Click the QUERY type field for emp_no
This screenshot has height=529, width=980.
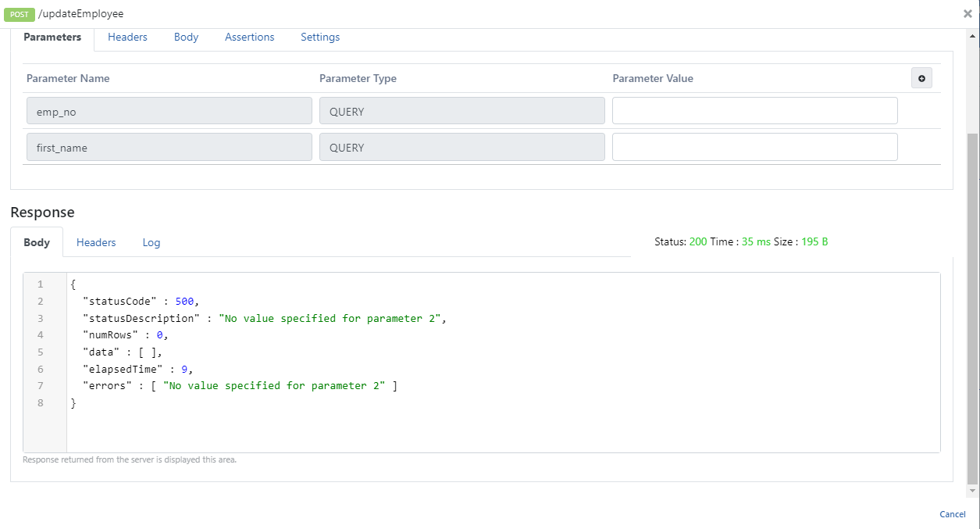(x=461, y=111)
